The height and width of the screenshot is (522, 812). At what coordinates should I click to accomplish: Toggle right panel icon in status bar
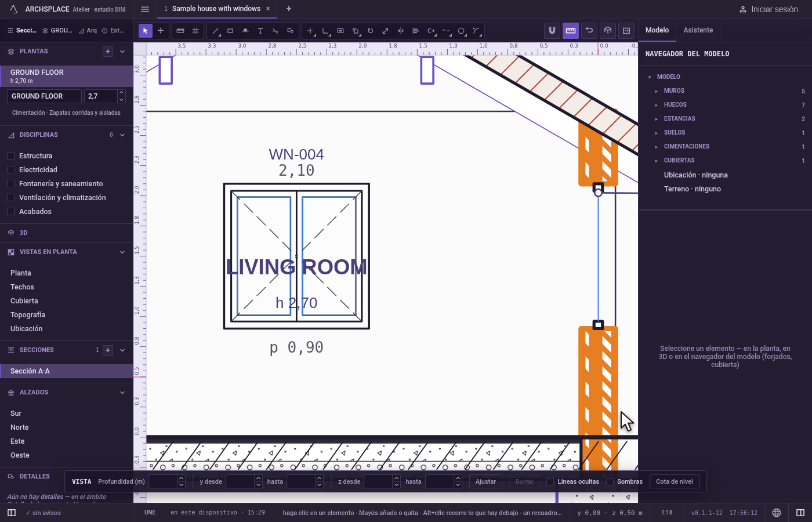(x=800, y=513)
